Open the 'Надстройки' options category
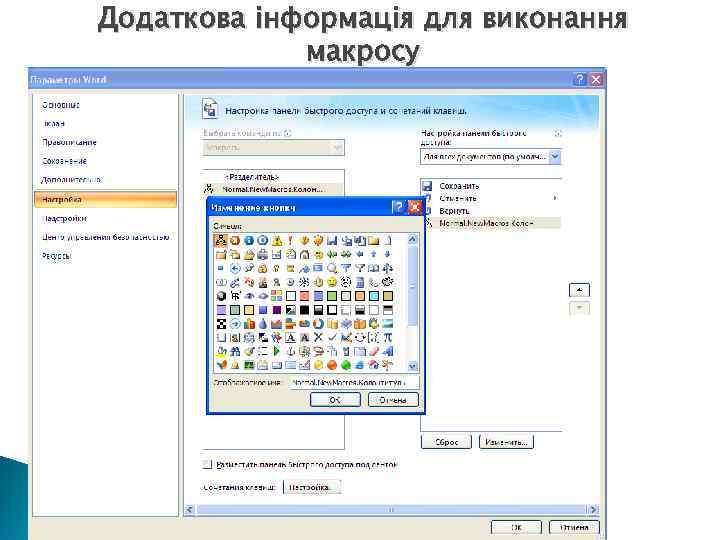The width and height of the screenshot is (720, 540). [64, 219]
